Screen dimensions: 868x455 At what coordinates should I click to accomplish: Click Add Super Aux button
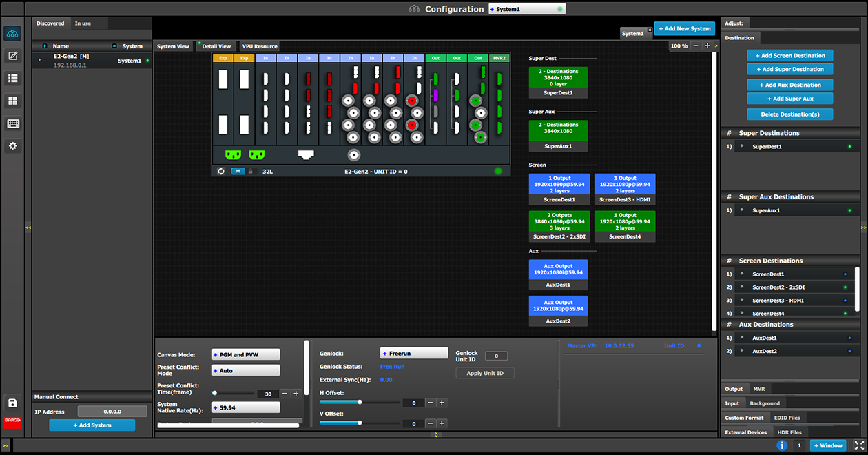coord(790,99)
